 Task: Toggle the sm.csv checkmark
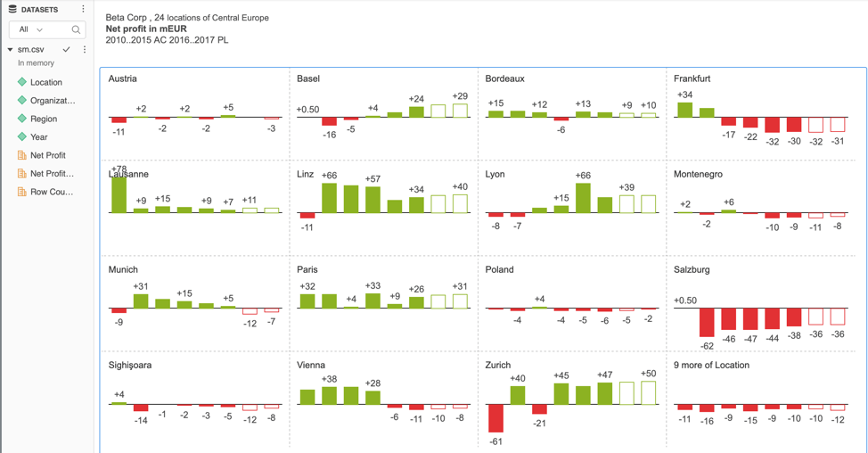67,50
